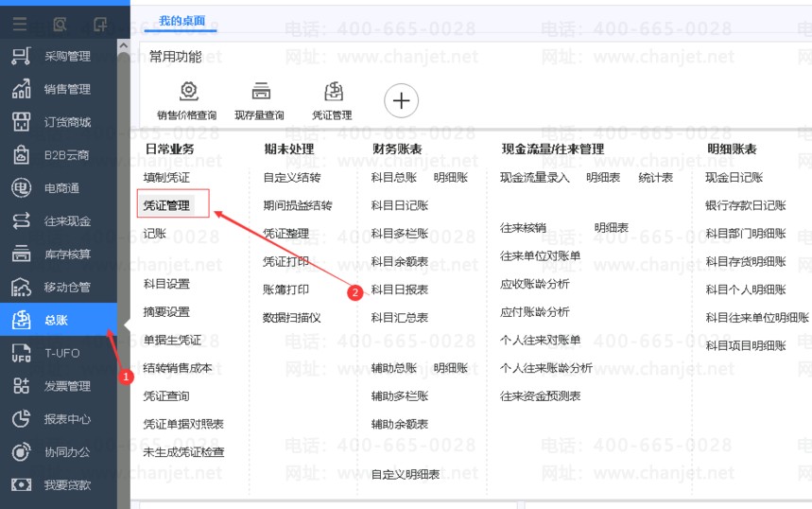812x509 pixels.
Task: Open 辅助总账 report
Action: 394,368
